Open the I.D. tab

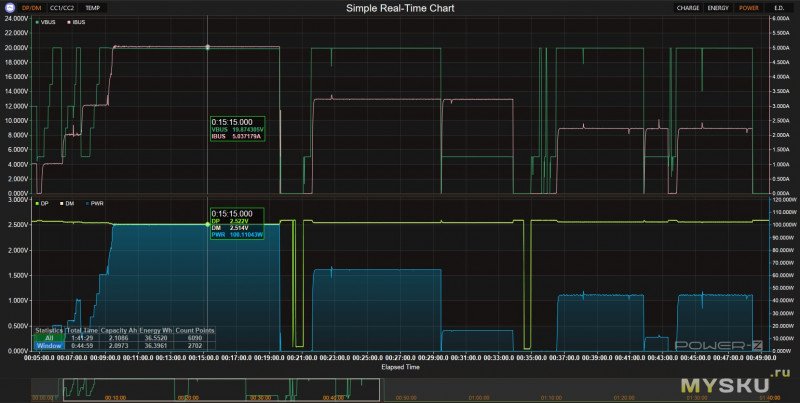779,8
